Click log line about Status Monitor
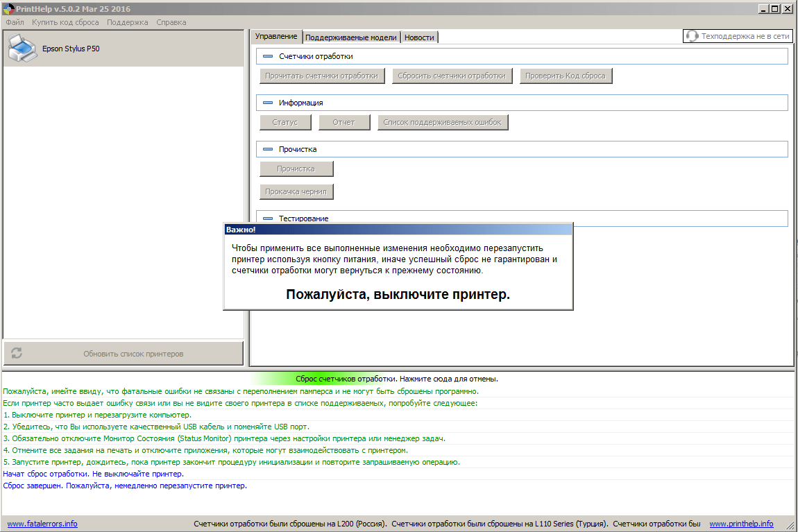The image size is (798, 532). pyautogui.click(x=224, y=438)
